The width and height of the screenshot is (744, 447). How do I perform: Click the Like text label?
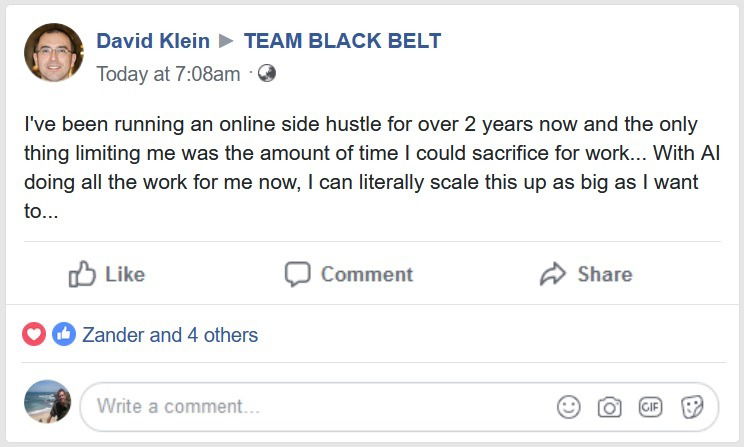coord(125,274)
